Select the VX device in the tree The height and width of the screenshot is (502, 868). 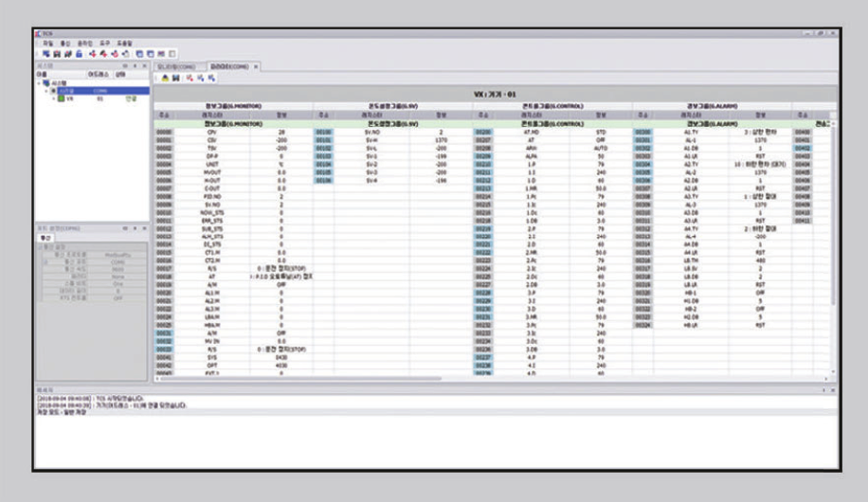69,98
